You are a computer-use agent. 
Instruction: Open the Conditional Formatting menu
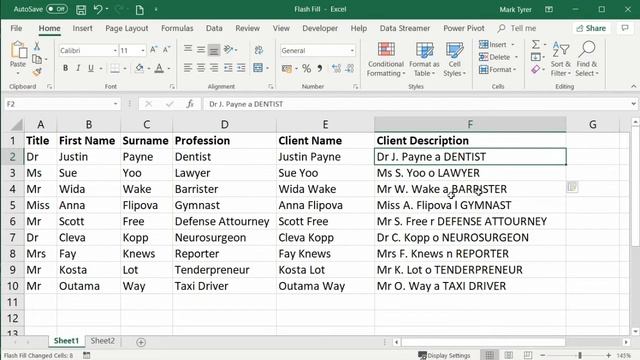click(386, 59)
